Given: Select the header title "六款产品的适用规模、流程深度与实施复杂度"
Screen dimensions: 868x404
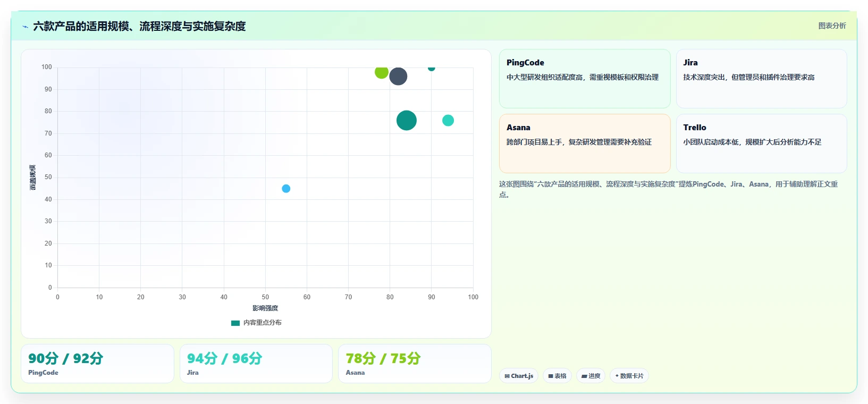Looking at the screenshot, I should (139, 26).
